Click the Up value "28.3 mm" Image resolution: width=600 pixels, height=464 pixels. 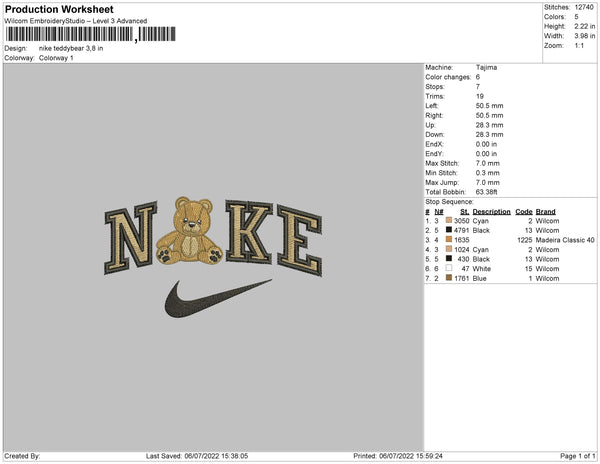pos(489,125)
